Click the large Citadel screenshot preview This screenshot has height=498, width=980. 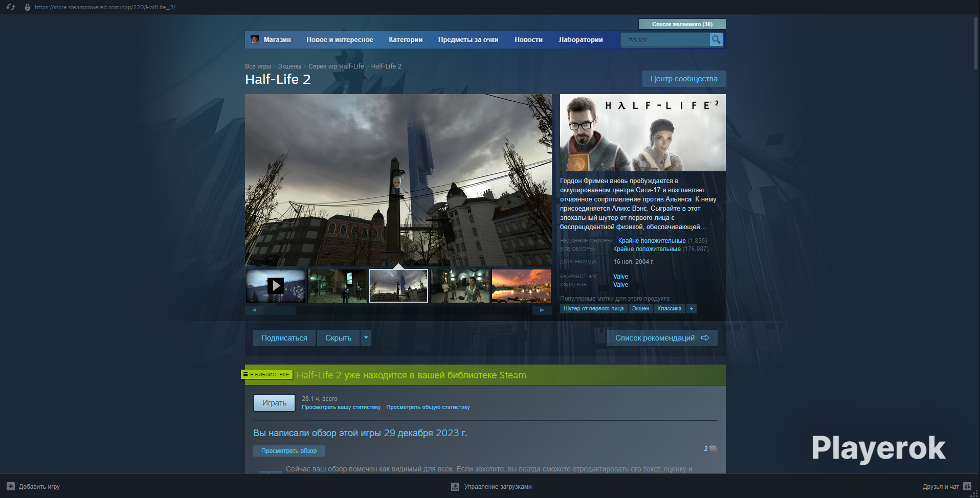click(x=398, y=180)
